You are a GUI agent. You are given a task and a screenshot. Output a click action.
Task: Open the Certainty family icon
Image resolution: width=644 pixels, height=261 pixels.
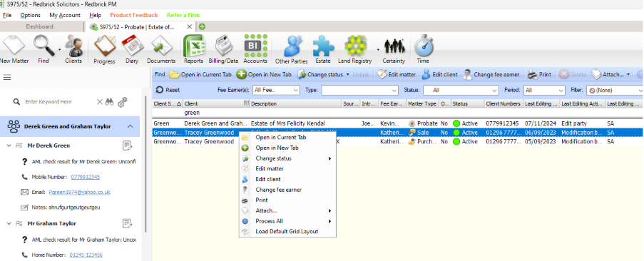point(394,49)
